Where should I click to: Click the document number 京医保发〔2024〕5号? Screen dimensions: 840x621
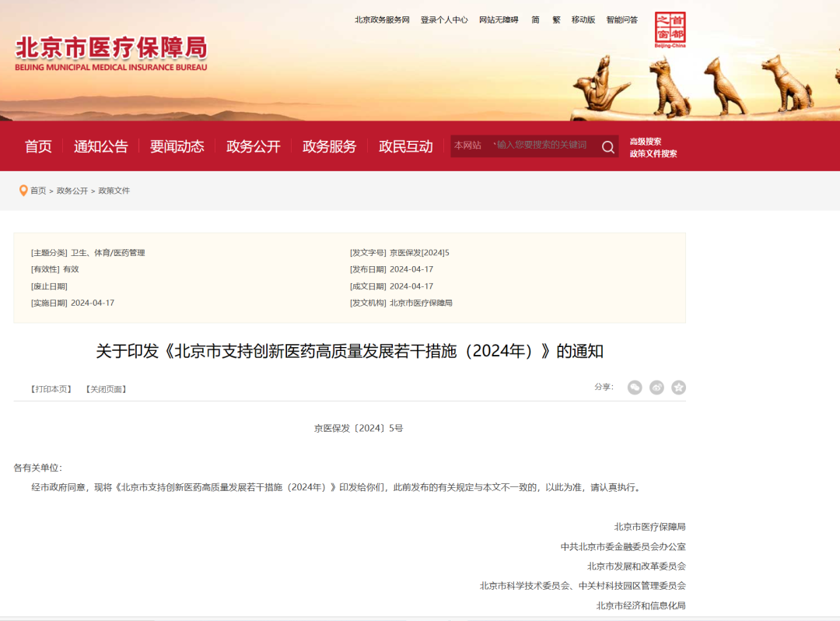(x=359, y=428)
